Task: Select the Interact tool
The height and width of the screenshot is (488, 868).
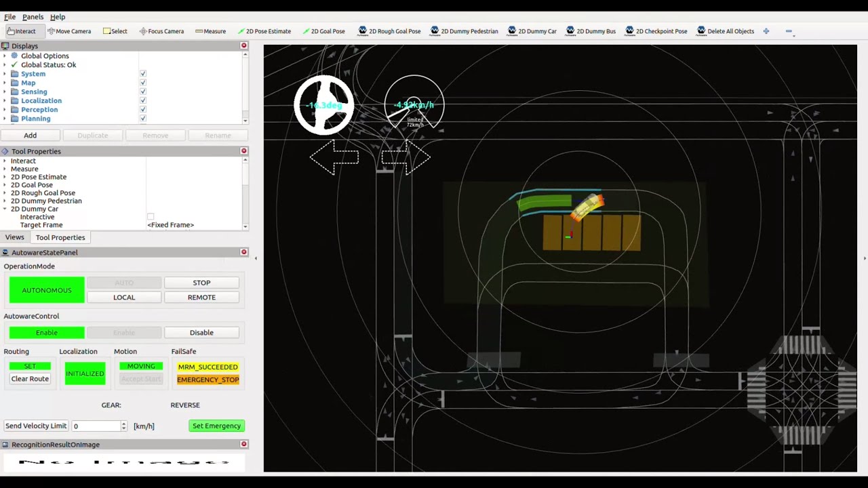Action: coord(21,31)
